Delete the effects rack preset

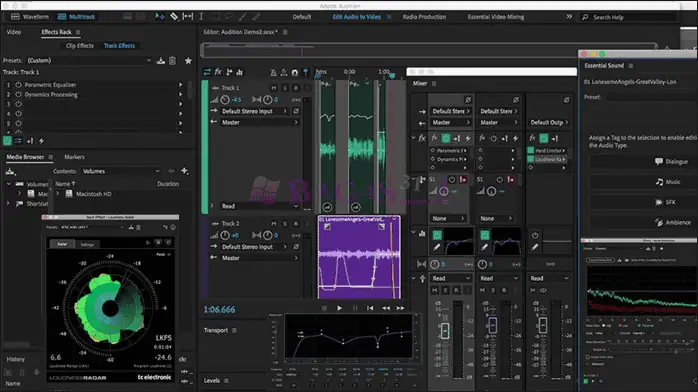click(172, 61)
